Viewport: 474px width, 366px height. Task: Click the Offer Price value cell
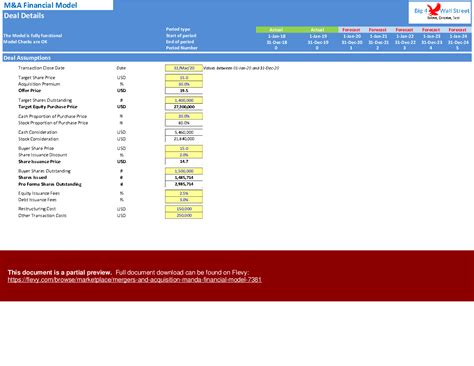184,91
